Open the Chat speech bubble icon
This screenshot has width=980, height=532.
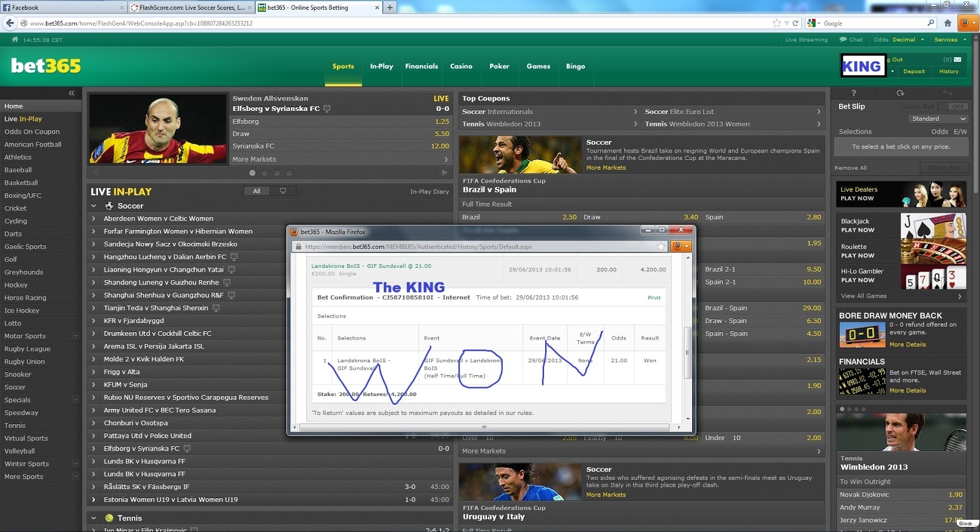(843, 39)
